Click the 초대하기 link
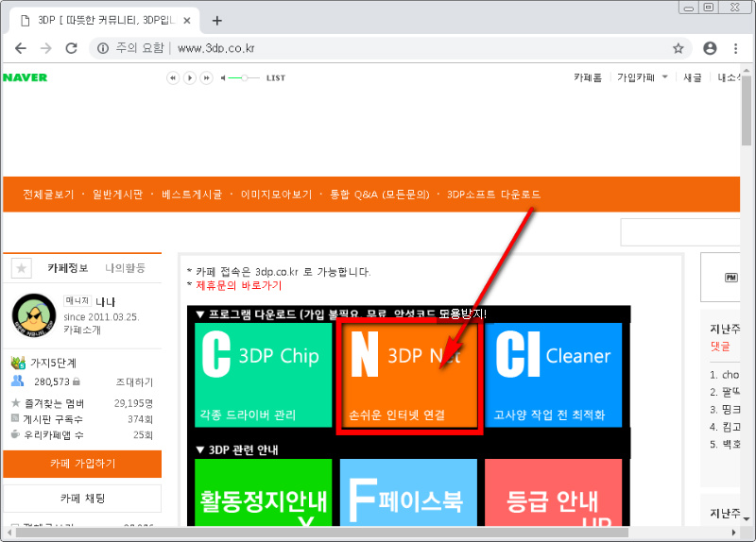The image size is (756, 542). (134, 382)
